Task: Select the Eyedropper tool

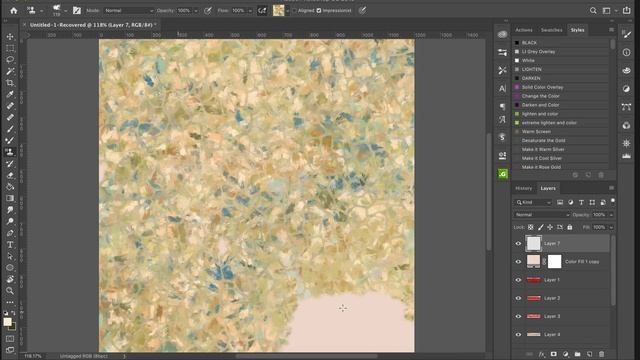Action: click(10, 94)
